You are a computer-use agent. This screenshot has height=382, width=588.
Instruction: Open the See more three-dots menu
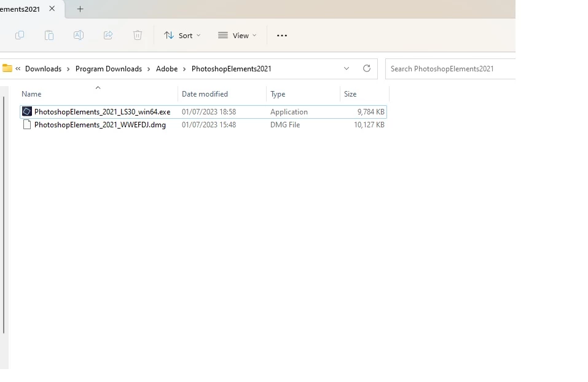click(282, 35)
